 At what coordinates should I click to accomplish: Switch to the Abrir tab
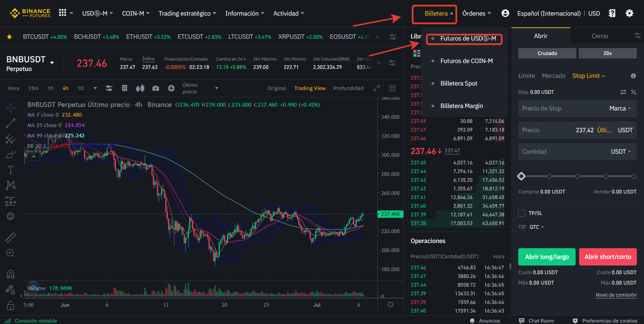tap(541, 36)
